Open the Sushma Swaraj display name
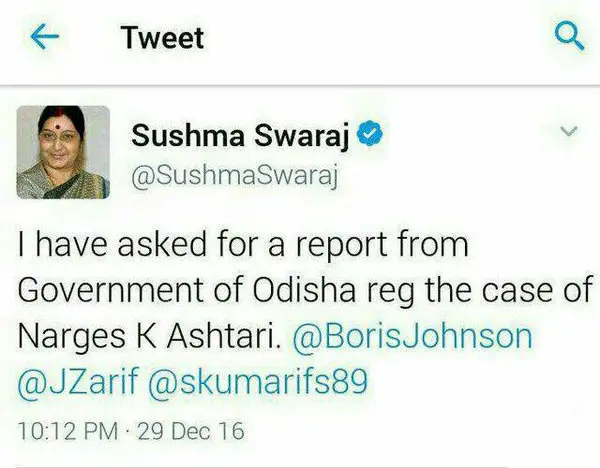Image resolution: width=600 pixels, height=468 pixels. [x=240, y=136]
